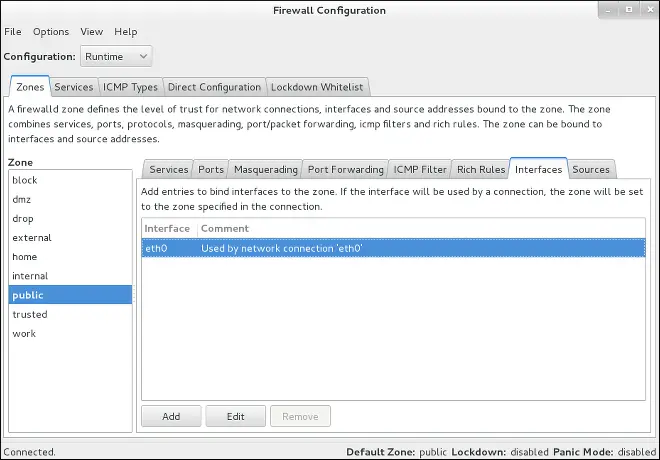
Task: Select the Port Forwarding sub-tab
Action: pyautogui.click(x=346, y=170)
